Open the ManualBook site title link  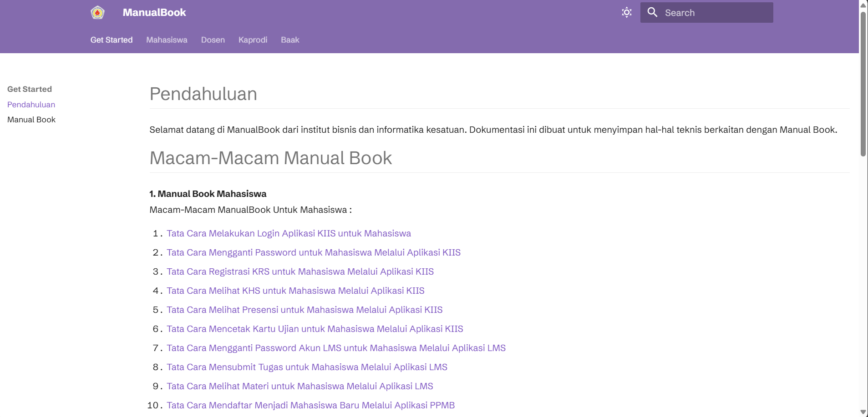pos(154,13)
